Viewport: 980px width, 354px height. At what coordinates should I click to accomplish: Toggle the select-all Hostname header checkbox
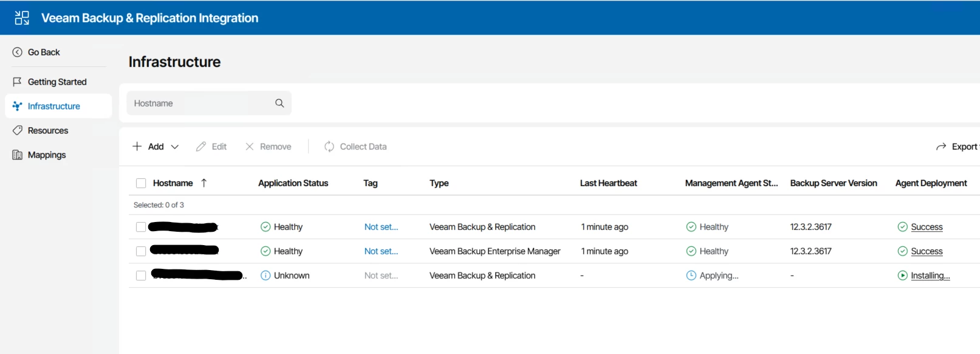pyautogui.click(x=141, y=183)
